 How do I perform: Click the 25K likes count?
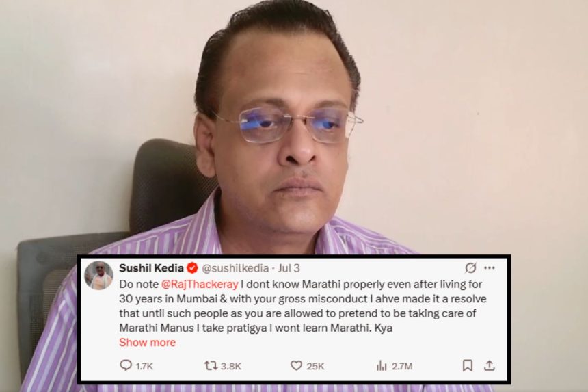315,366
